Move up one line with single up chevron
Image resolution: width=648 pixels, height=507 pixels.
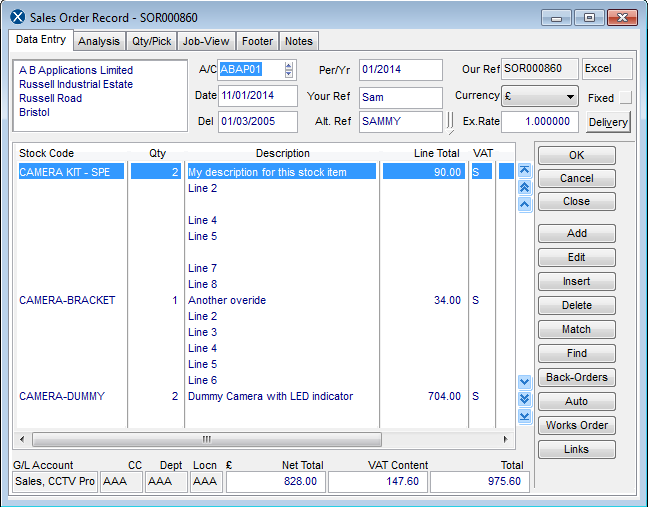pyautogui.click(x=524, y=204)
